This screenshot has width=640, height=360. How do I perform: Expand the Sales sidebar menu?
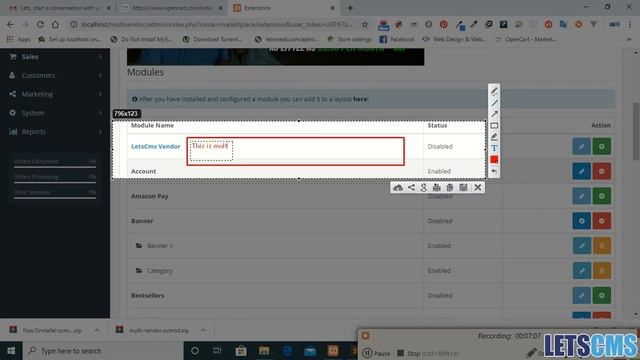(x=55, y=57)
